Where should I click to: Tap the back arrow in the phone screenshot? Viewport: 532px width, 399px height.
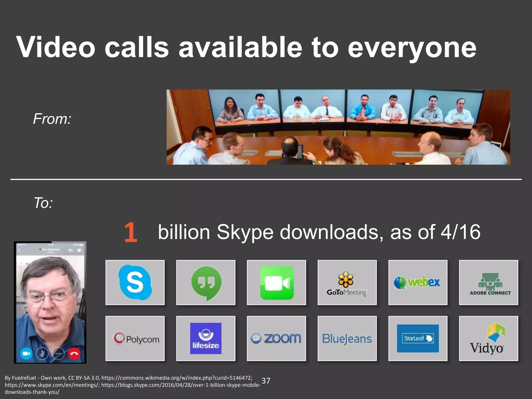coord(19,250)
